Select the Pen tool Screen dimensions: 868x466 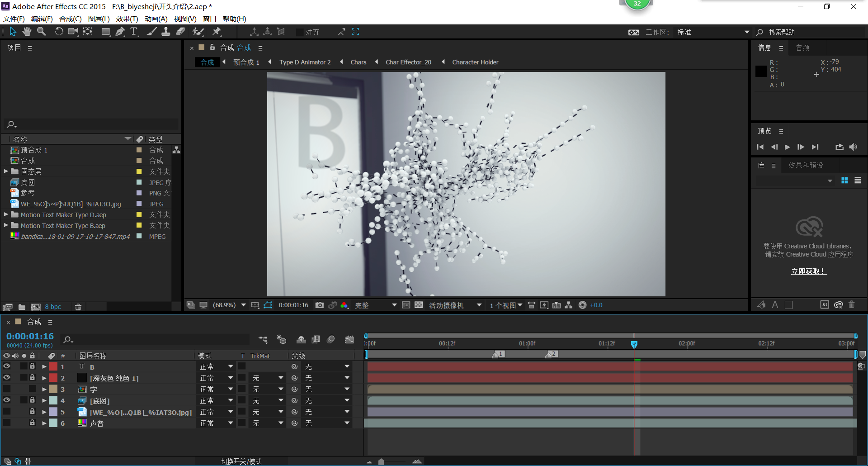click(120, 32)
